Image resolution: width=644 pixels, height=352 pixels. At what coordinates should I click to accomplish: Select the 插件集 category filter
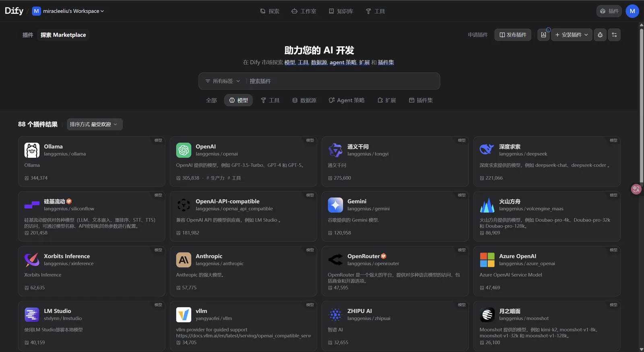tap(421, 100)
